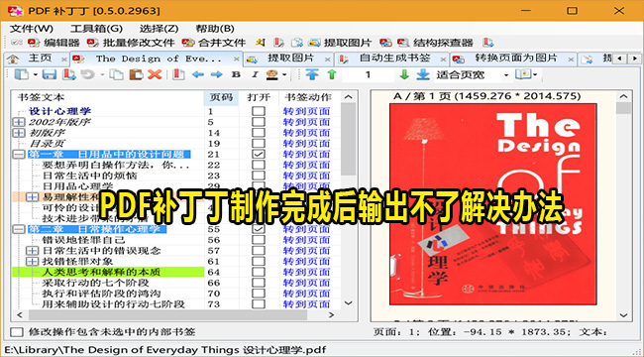Viewport: 644px width, 357px height.
Task: Click the open document icon in editor toolbar
Action: click(x=22, y=74)
